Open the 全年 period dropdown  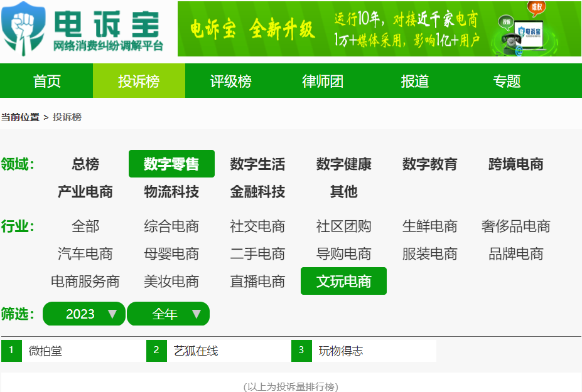point(168,314)
